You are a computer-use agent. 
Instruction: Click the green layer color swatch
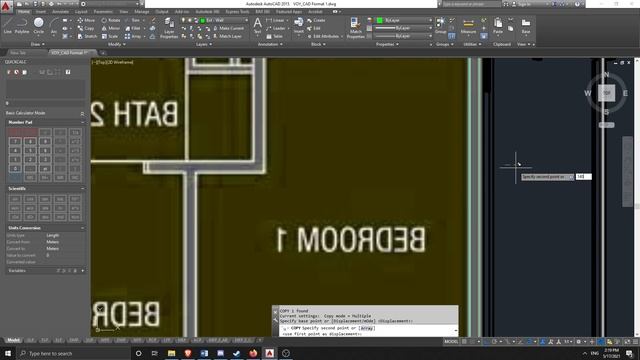click(202, 20)
